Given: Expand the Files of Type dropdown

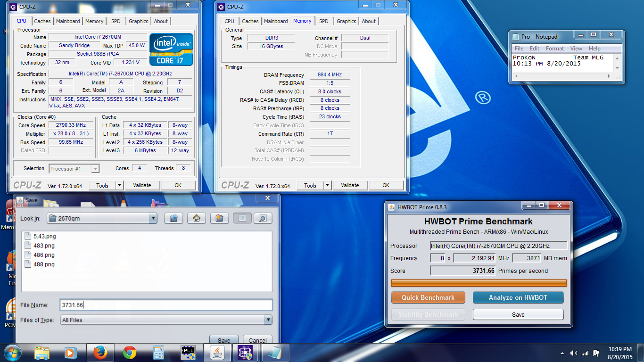Looking at the screenshot, I should [x=268, y=320].
